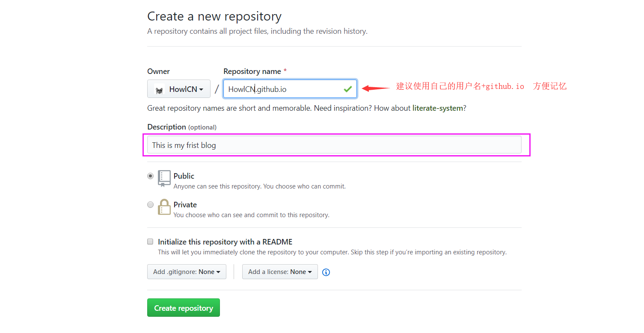The width and height of the screenshot is (644, 333).
Task: Expand the Add a license dropdown
Action: click(x=280, y=272)
